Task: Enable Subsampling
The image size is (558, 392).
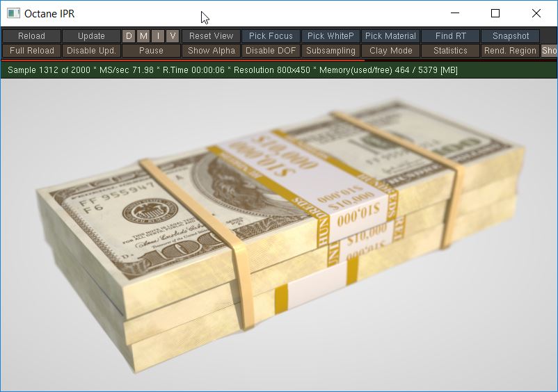Action: [x=330, y=51]
